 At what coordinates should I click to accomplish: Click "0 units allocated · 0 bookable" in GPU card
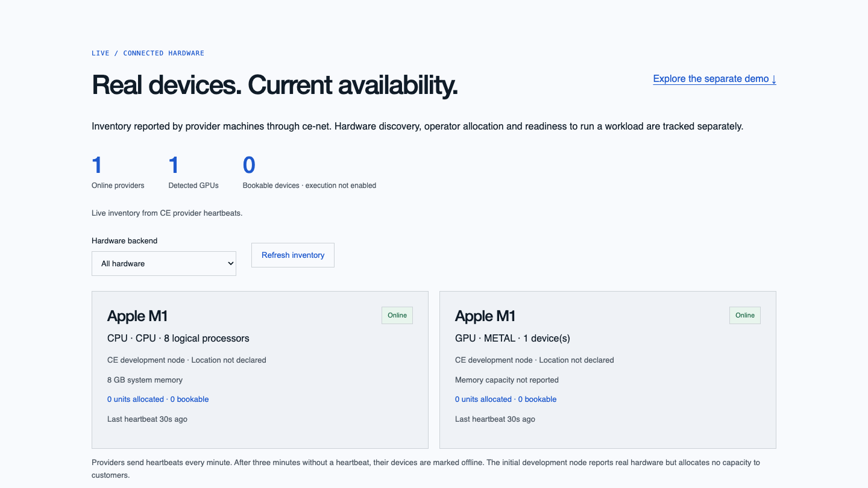click(506, 399)
